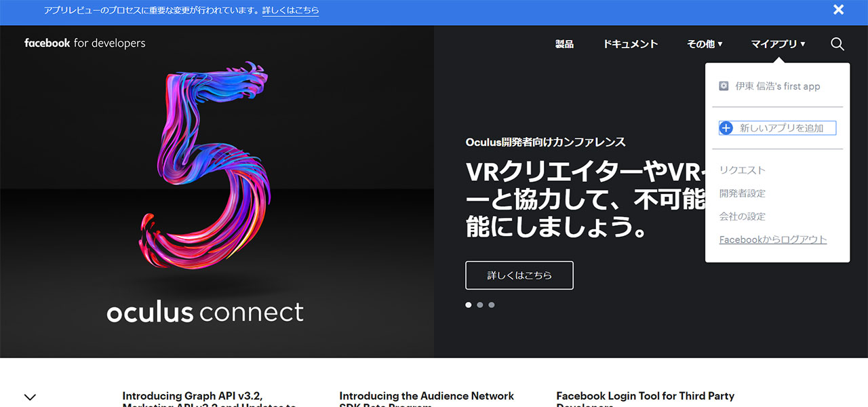Image resolution: width=868 pixels, height=407 pixels.
Task: Open Introducing Graph API v3.2 article
Action: (x=210, y=399)
